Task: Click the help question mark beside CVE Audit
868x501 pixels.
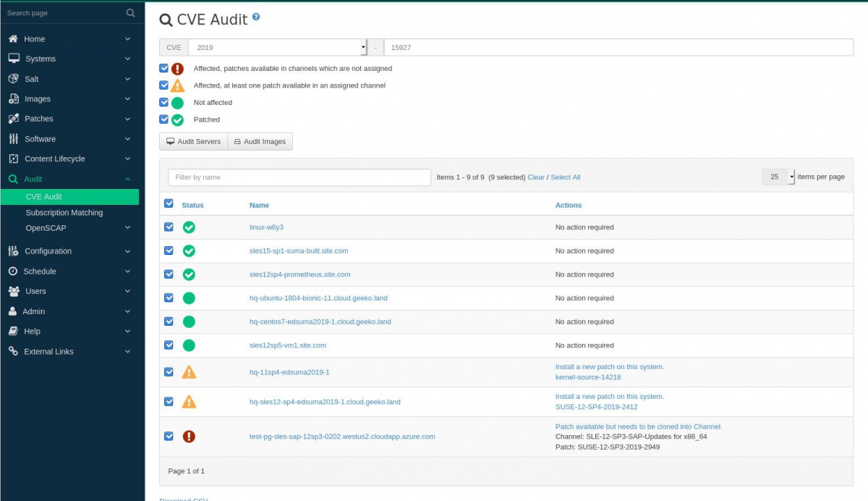Action: pyautogui.click(x=256, y=17)
